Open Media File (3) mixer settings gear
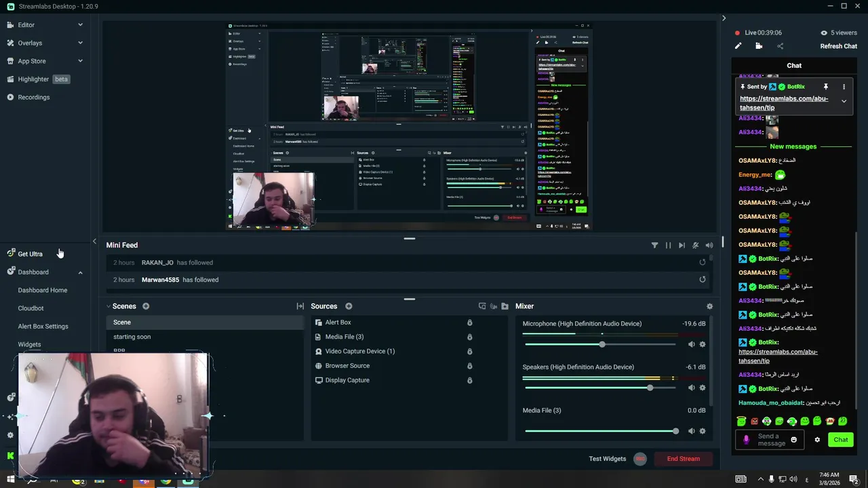The image size is (868, 488). coord(703,431)
